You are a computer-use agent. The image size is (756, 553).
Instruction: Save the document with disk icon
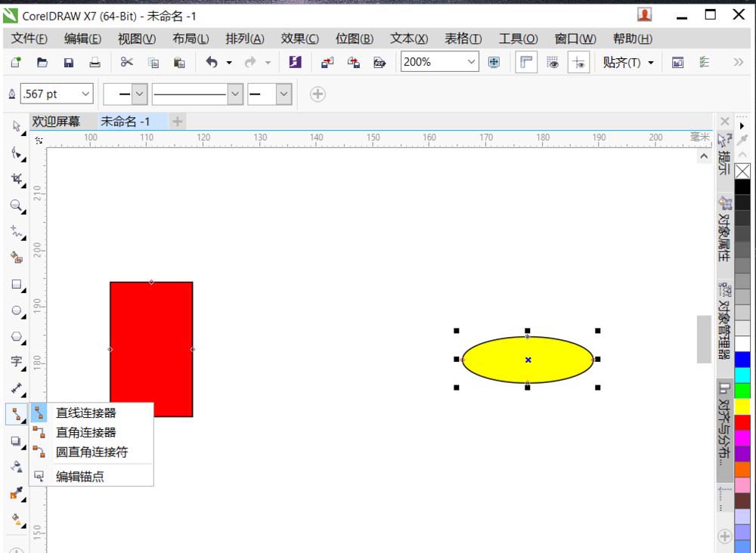[69, 62]
